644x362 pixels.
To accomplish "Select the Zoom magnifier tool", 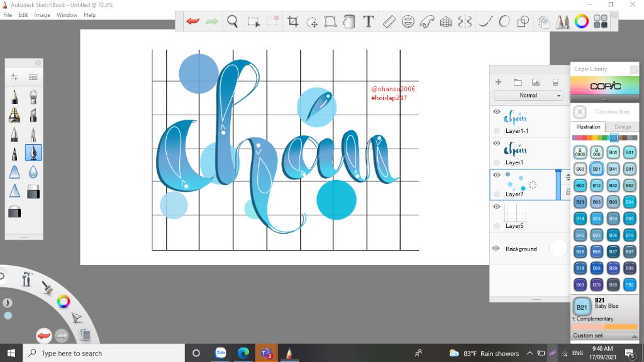I will [x=233, y=21].
